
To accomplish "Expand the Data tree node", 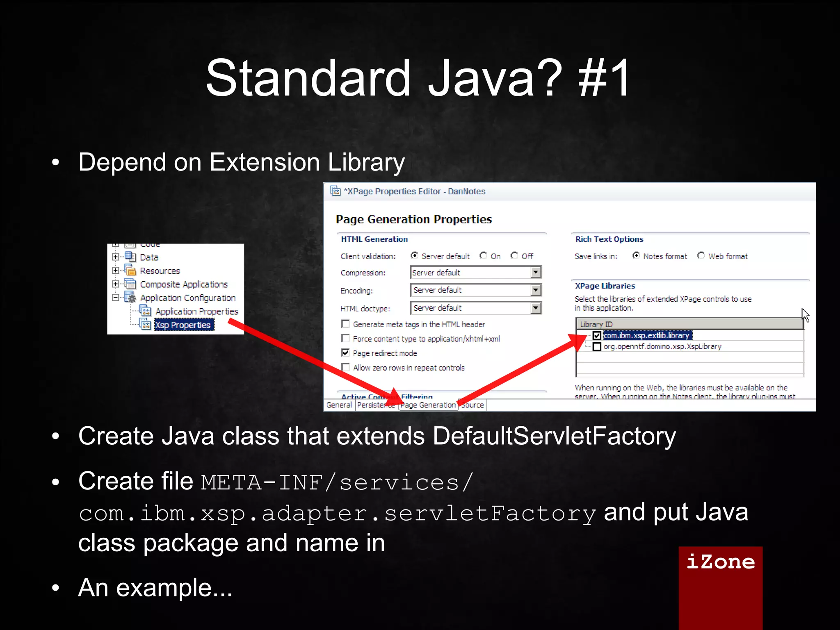I will pyautogui.click(x=115, y=257).
